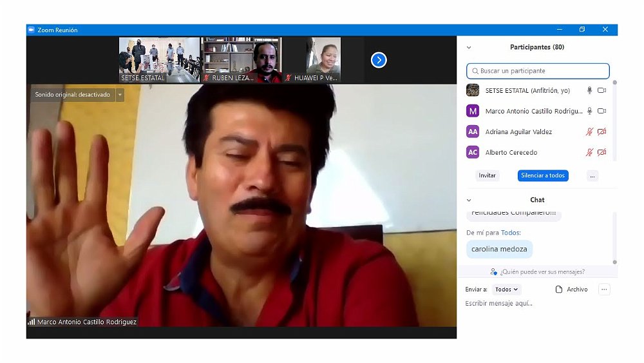The image size is (644, 363).
Task: Collapse the Chat panel using its chevron
Action: coord(469,200)
